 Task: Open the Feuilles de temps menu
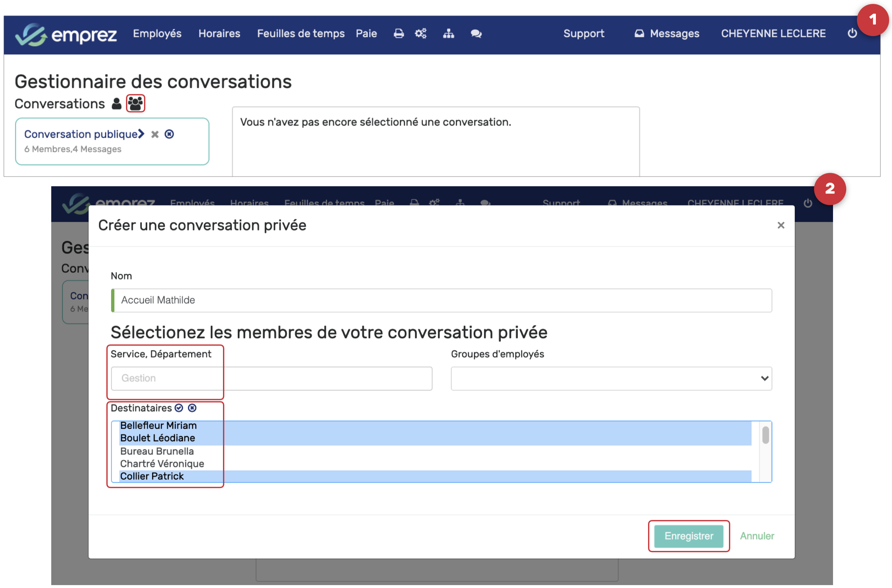coord(301,34)
